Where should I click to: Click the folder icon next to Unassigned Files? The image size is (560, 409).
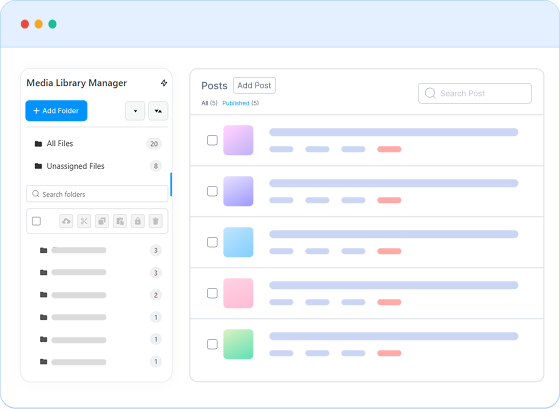pos(38,166)
